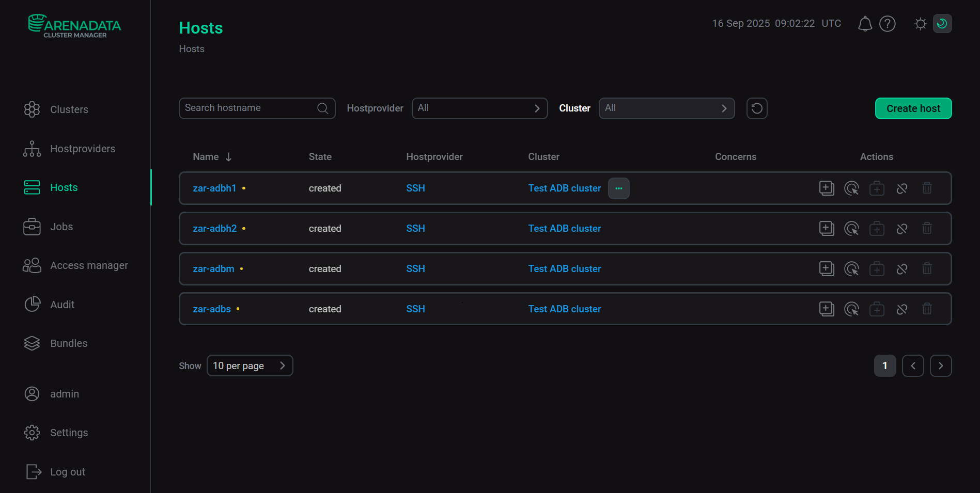Click the add components icon for zar-adbh1
The height and width of the screenshot is (493, 980).
click(827, 188)
